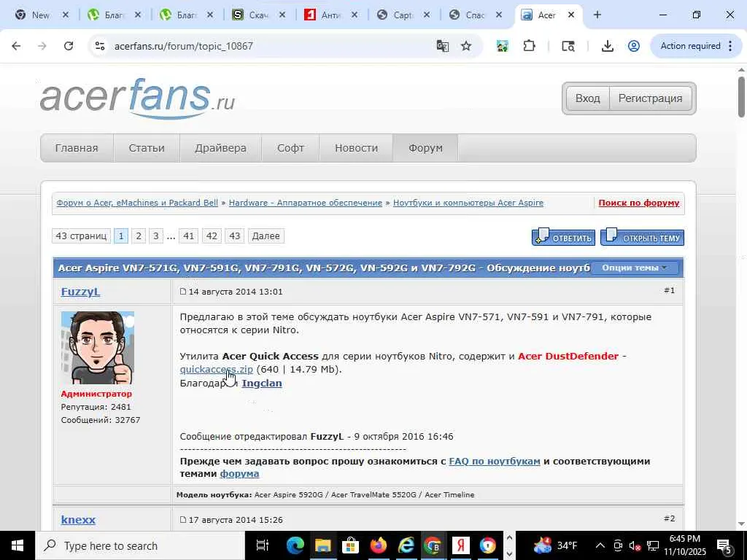Open Ноутбуки и компьютеры Acer Aspire breadcrumb
Screen dimensions: 747x560
[468, 203]
